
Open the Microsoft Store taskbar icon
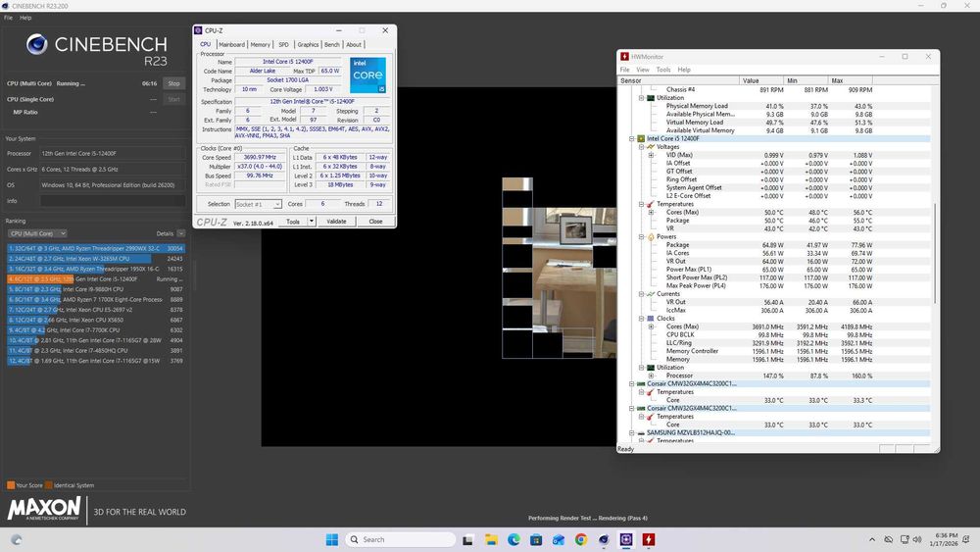(537, 539)
